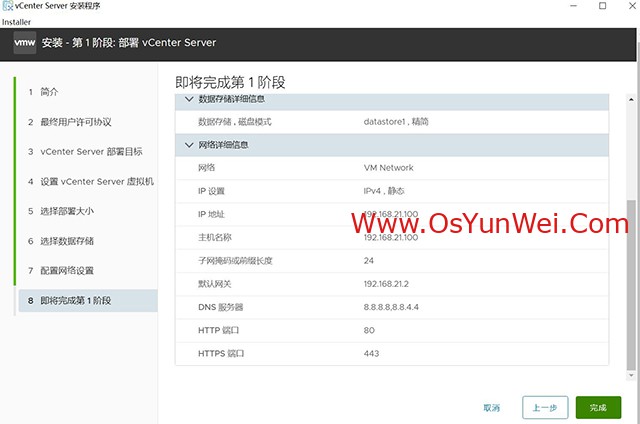This screenshot has width=640, height=424.
Task: Minimize the installer window
Action: coord(573,6)
